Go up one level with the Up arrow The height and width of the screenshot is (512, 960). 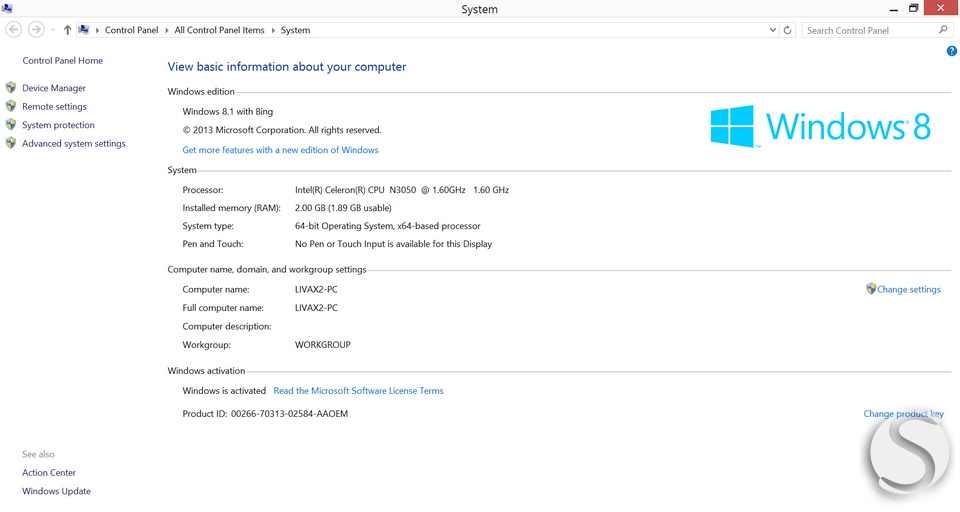coord(67,30)
